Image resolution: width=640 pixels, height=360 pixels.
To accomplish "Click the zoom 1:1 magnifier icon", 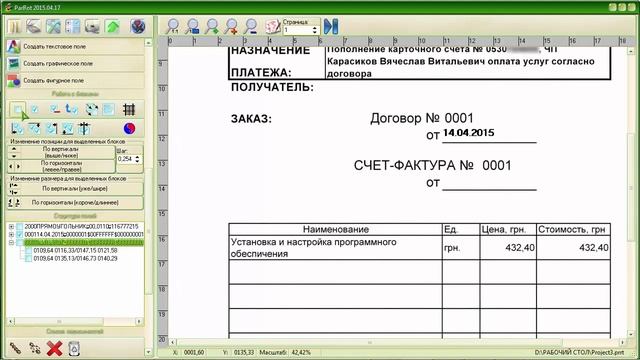I will coord(173,26).
